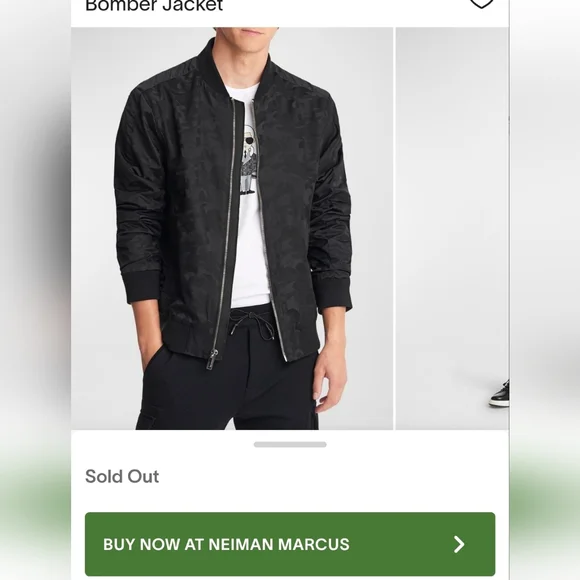
Task: Click the camo-patterned jacket sleeve
Action: click(x=137, y=185)
